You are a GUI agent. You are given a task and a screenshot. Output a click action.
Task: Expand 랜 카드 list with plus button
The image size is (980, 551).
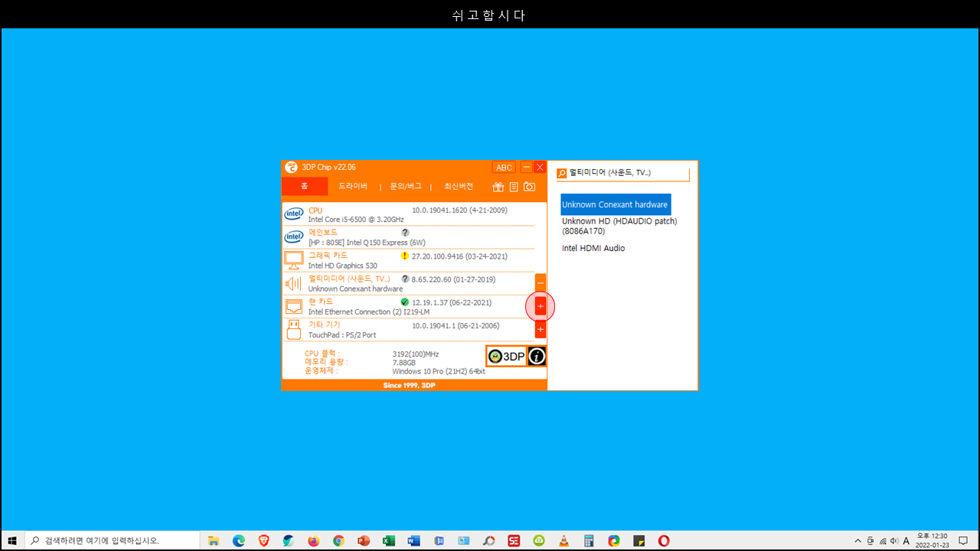[541, 307]
